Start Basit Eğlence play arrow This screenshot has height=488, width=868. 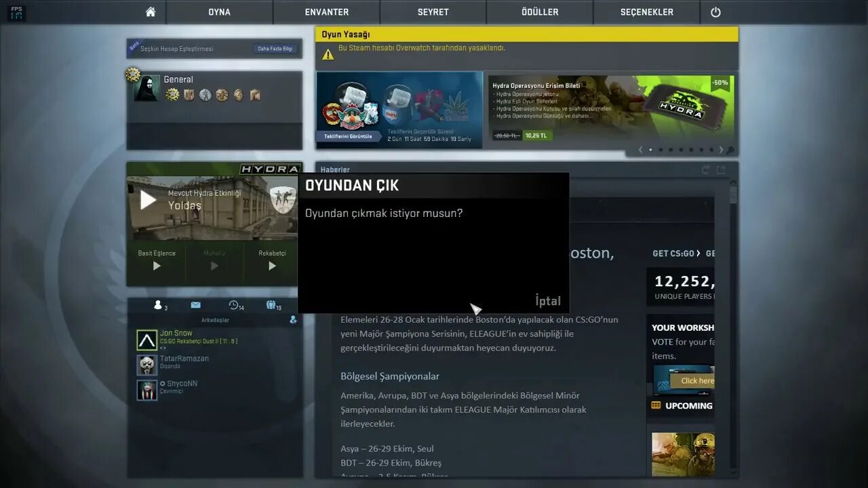coord(157,266)
